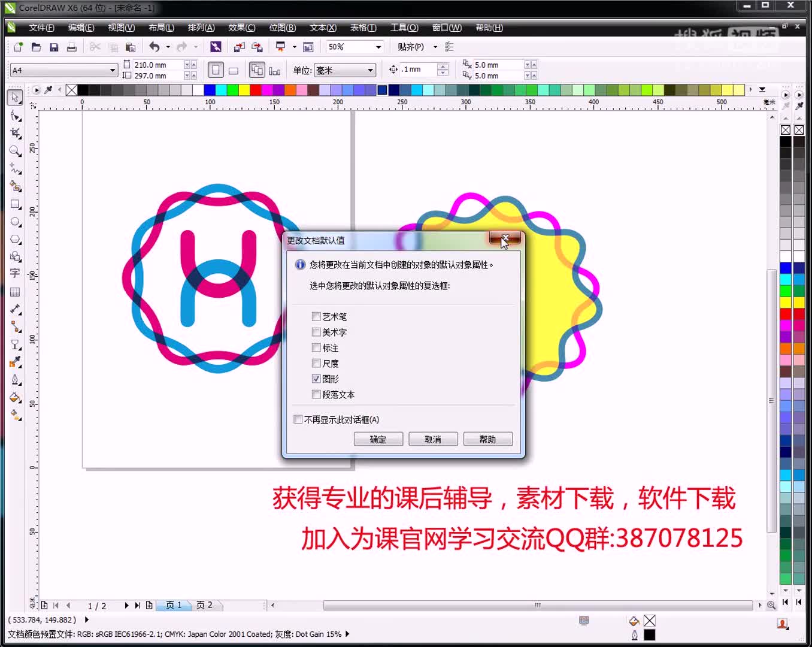Select the Polygon tool

(x=15, y=239)
